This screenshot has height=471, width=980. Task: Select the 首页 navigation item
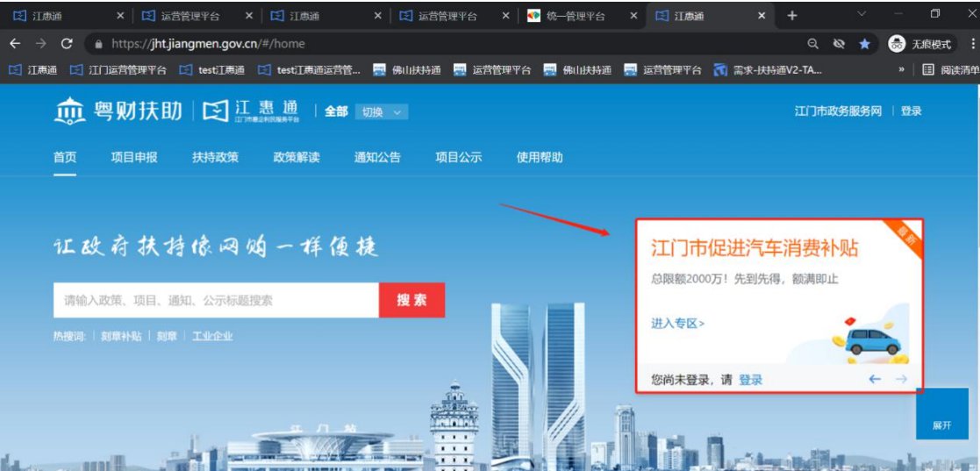click(x=65, y=157)
